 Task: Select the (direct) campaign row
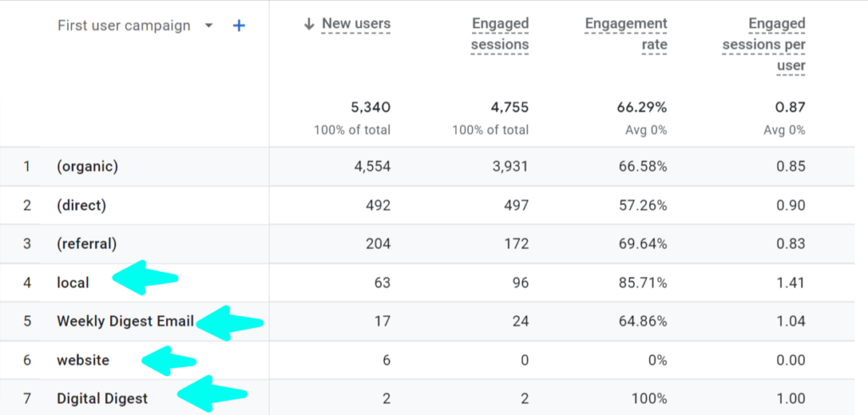click(427, 205)
